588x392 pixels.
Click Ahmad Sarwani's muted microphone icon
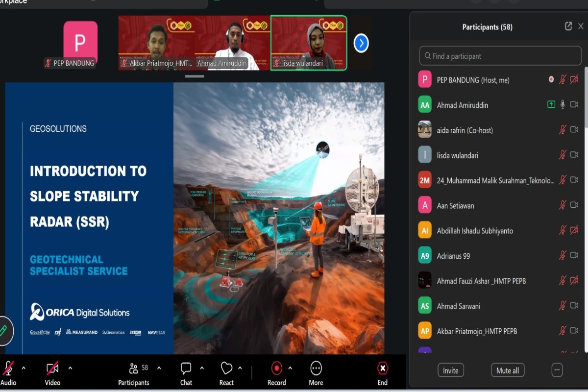(x=563, y=306)
